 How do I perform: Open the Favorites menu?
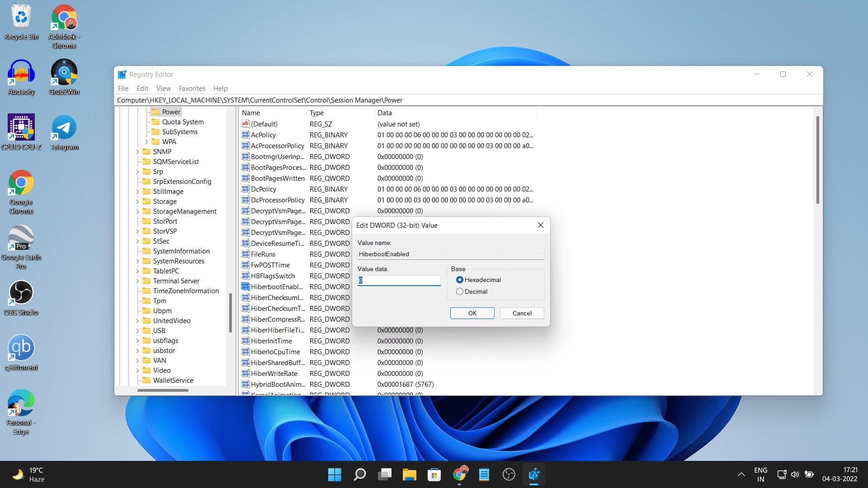coord(192,88)
